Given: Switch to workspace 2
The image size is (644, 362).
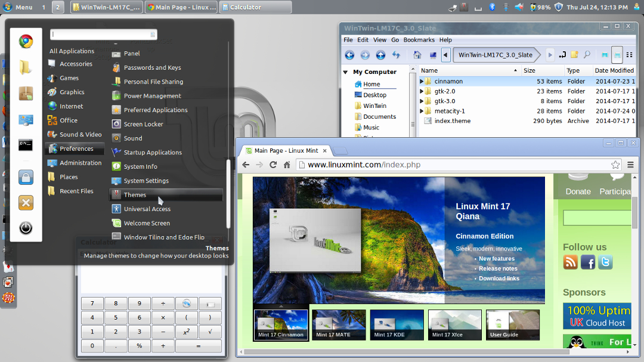Looking at the screenshot, I should (58, 7).
